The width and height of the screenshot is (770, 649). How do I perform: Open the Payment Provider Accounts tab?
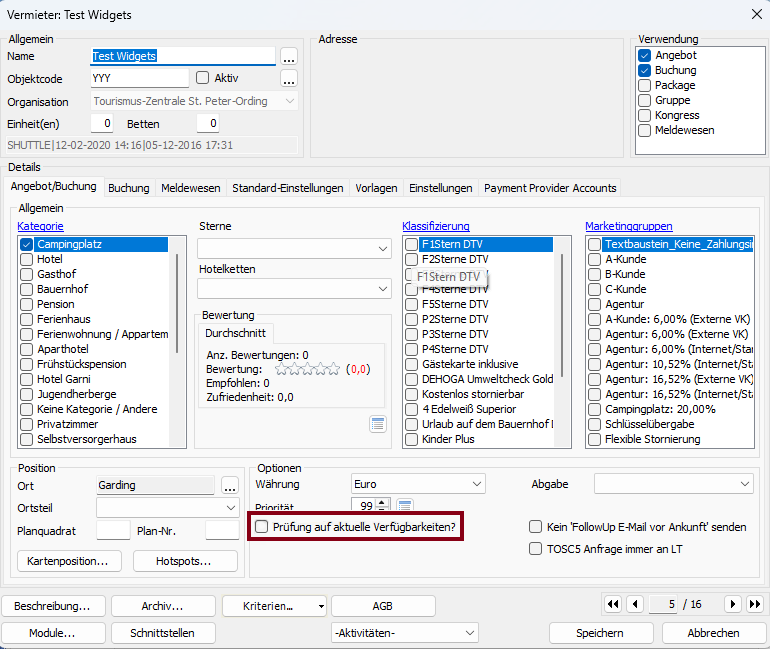coord(550,188)
